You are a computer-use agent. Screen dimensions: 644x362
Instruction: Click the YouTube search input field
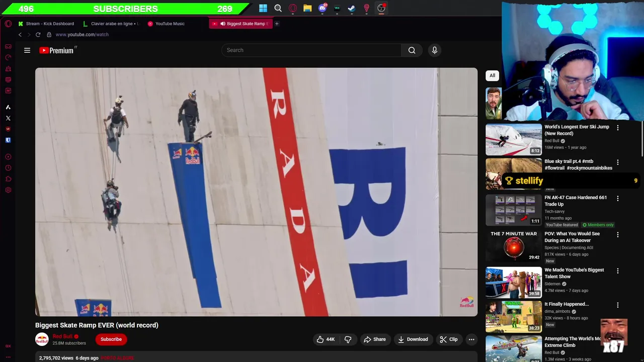click(311, 50)
